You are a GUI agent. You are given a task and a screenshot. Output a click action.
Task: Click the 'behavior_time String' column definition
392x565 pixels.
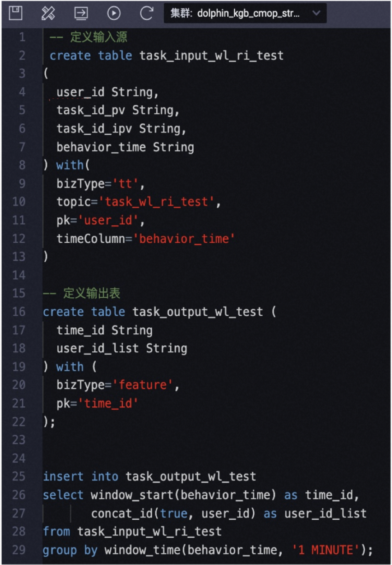(125, 147)
